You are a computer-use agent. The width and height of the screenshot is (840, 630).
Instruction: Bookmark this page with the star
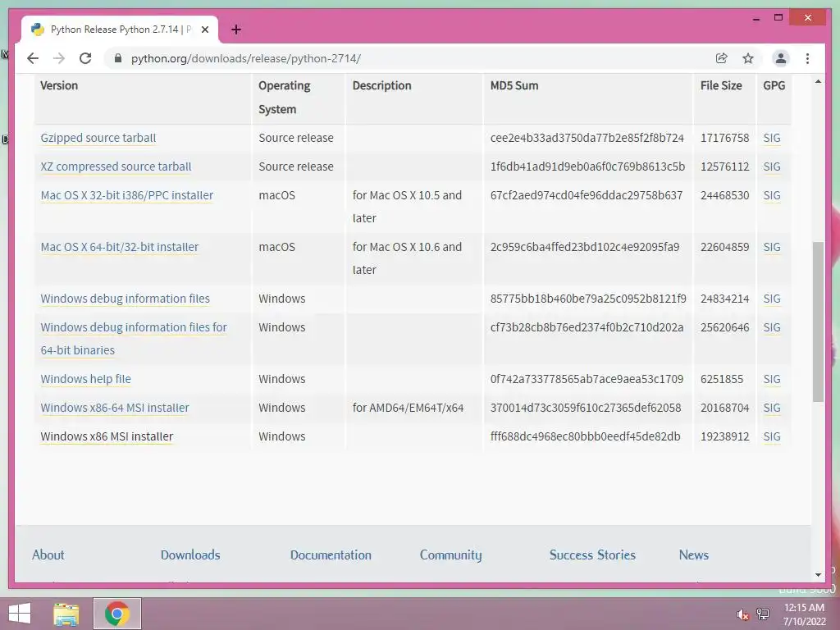click(748, 58)
